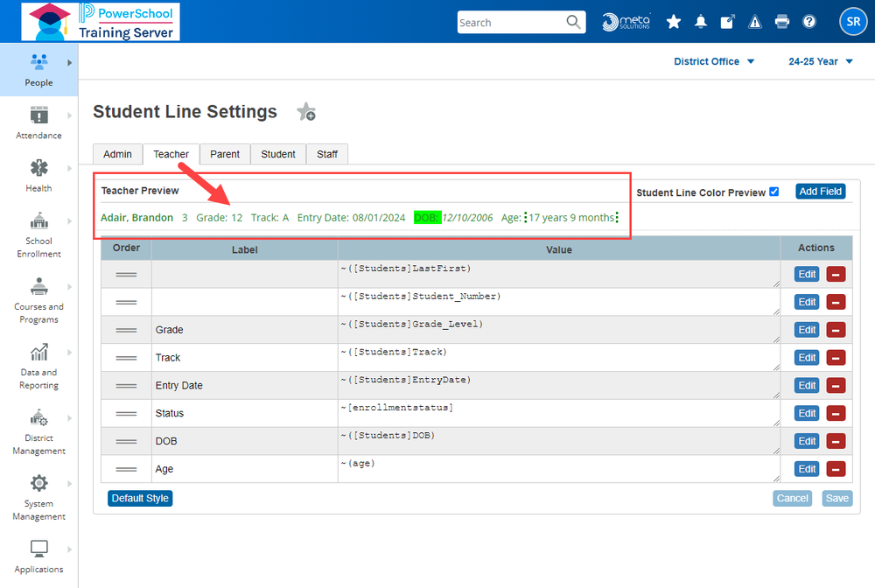Click the external link share icon
Viewport: 875px width, 588px height.
[x=728, y=22]
